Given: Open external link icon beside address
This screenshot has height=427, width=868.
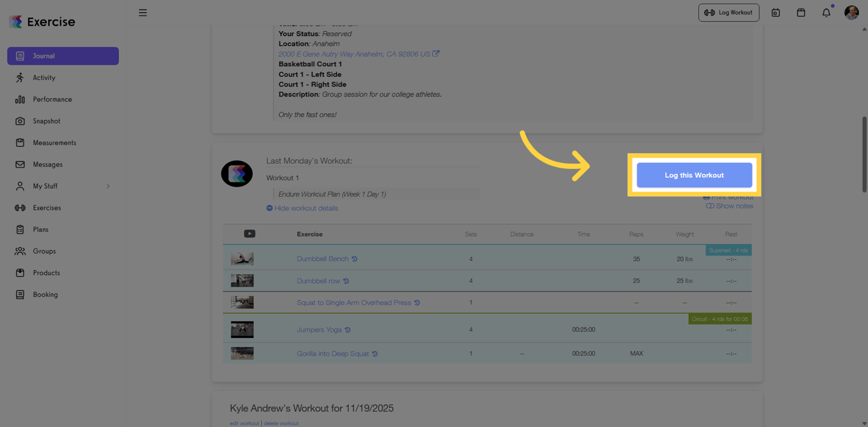Looking at the screenshot, I should pos(436,54).
